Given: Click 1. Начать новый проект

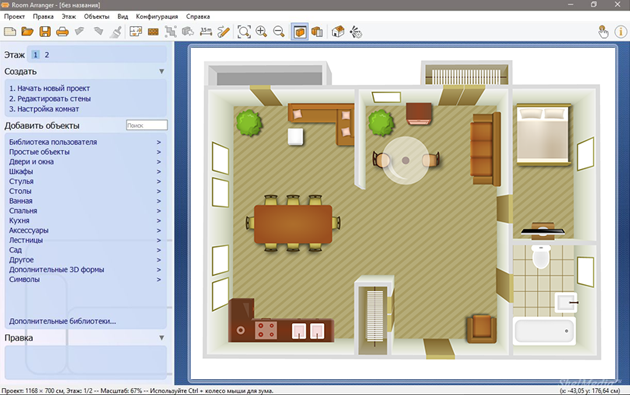Looking at the screenshot, I should [x=49, y=88].
